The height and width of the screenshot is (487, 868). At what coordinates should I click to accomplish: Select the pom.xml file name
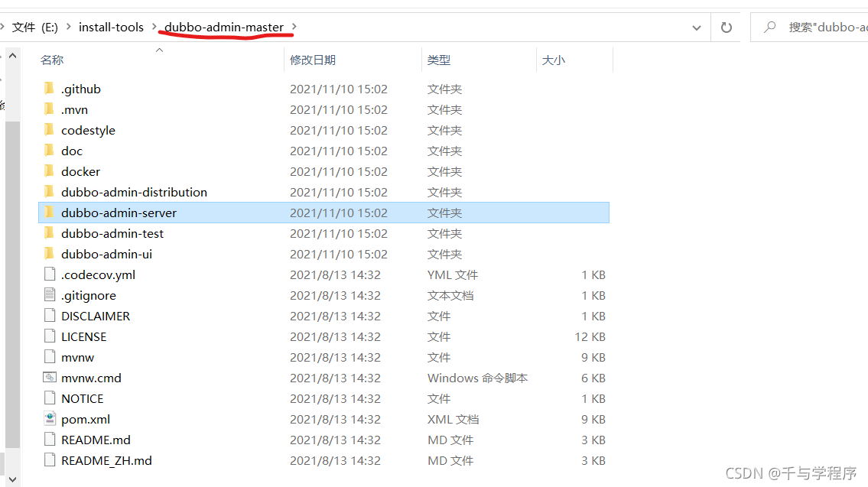(85, 420)
